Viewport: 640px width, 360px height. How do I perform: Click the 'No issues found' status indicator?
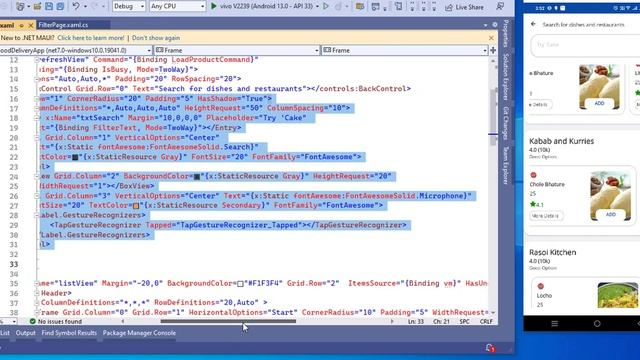pyautogui.click(x=56, y=322)
